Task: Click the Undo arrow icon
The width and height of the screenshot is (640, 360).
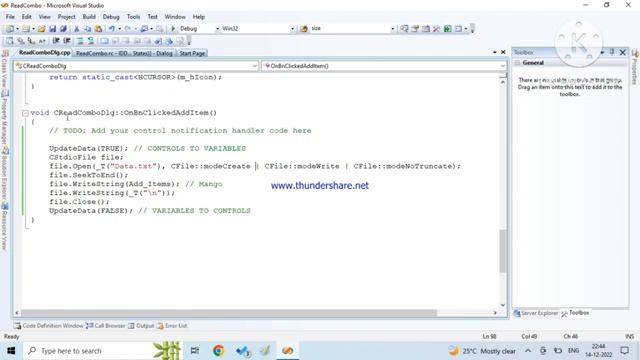Action: (111, 29)
